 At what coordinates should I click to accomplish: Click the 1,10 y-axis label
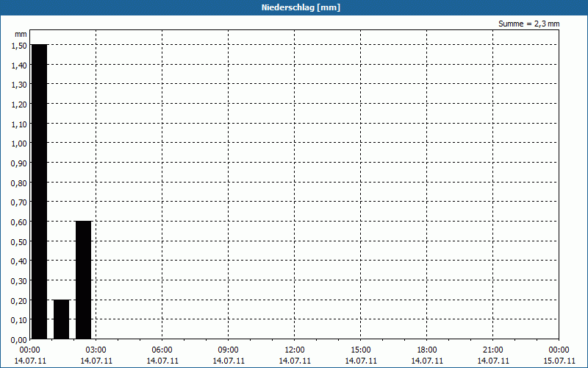click(x=19, y=124)
